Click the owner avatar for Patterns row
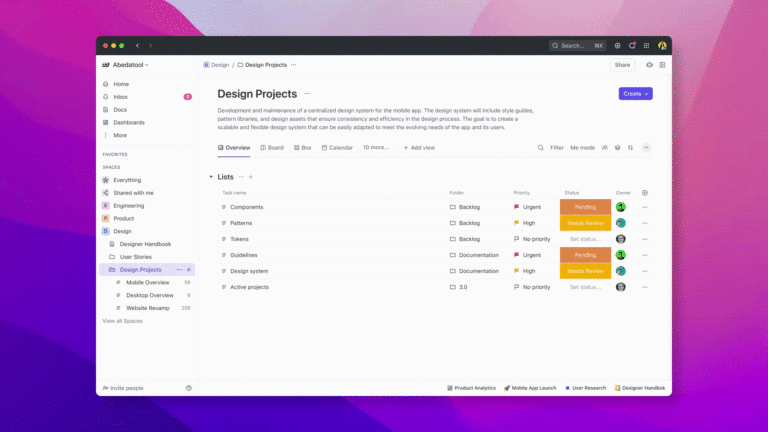 click(x=621, y=223)
